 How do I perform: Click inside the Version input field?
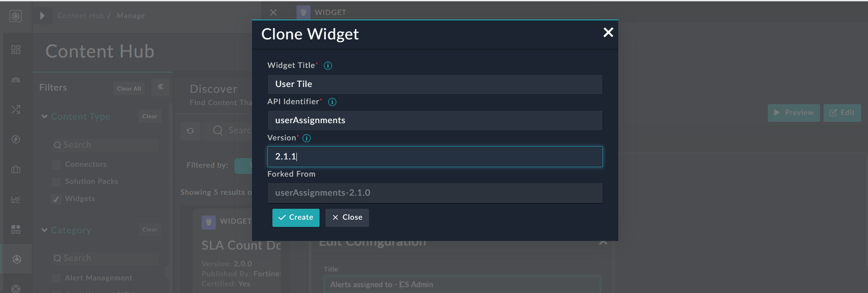click(x=434, y=157)
